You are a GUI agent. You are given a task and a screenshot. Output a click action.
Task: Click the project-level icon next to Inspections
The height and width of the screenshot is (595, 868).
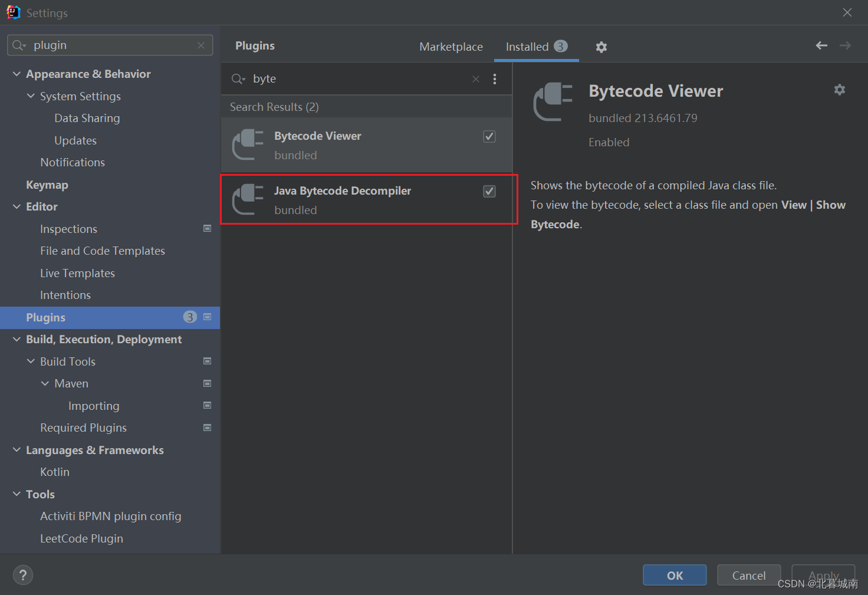tap(207, 228)
